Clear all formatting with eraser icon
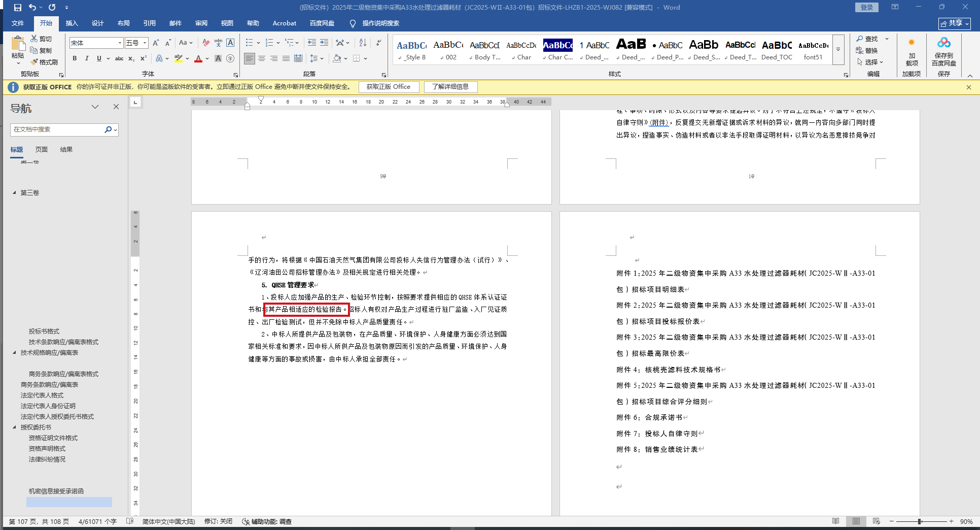Screen dimensions: 980x530 click(206, 43)
